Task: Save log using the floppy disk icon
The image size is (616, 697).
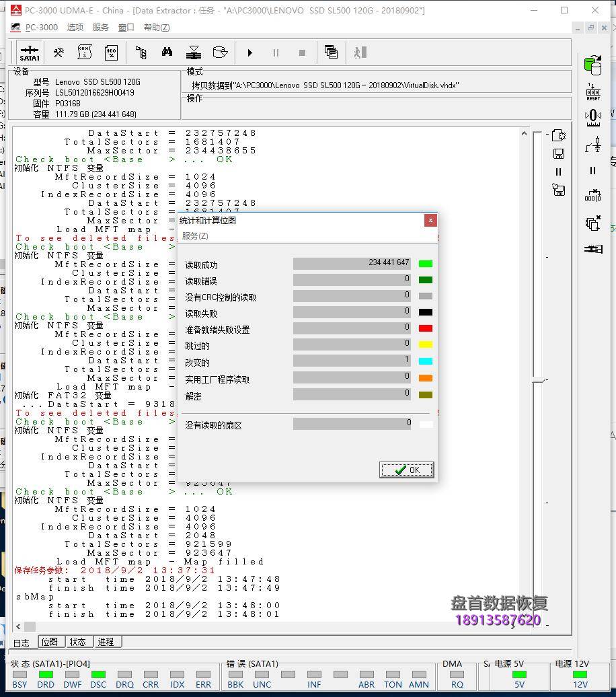Action: pos(558,153)
